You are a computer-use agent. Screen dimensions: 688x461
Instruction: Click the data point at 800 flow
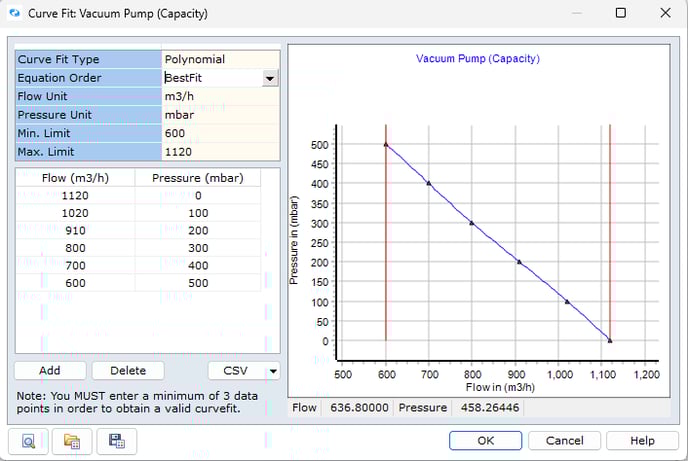pyautogui.click(x=472, y=223)
